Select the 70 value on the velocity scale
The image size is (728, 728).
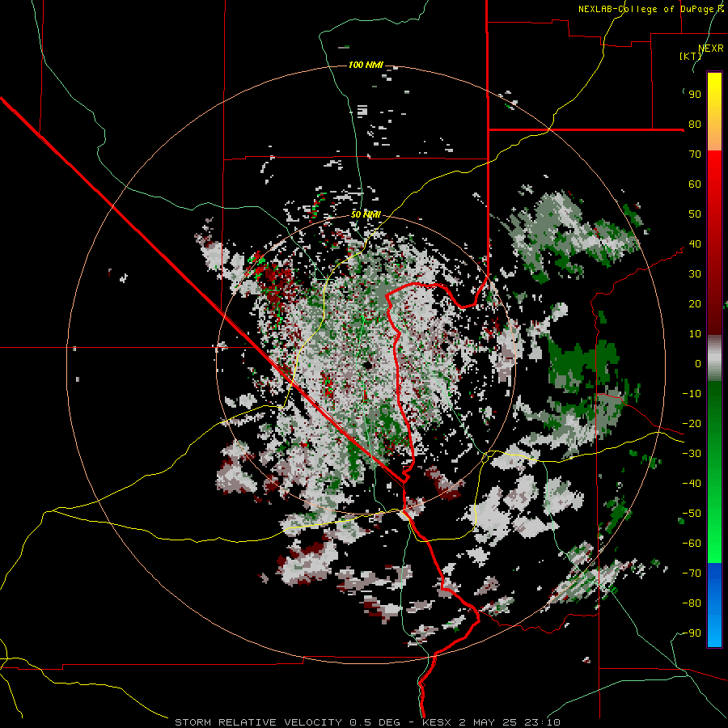[695, 154]
